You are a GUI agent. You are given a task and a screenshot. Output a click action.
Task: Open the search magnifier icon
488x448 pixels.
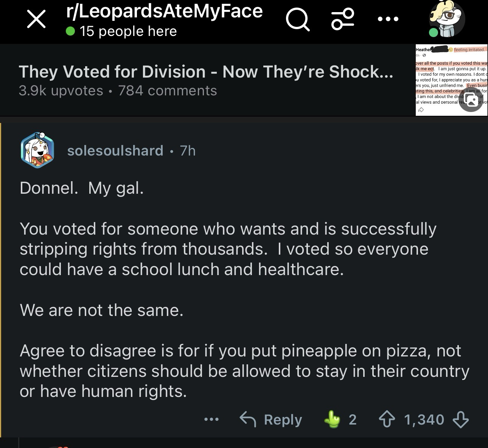pos(298,19)
